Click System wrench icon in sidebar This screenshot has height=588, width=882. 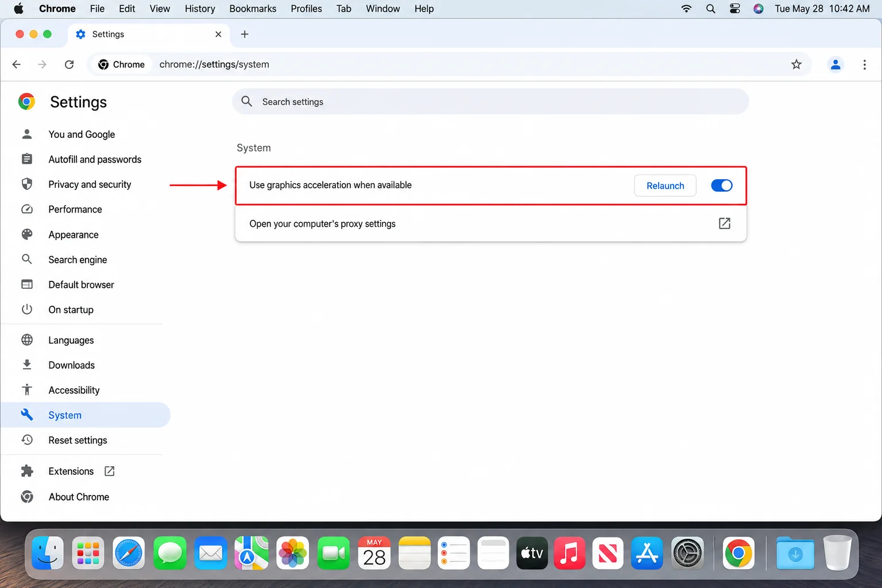pyautogui.click(x=26, y=415)
